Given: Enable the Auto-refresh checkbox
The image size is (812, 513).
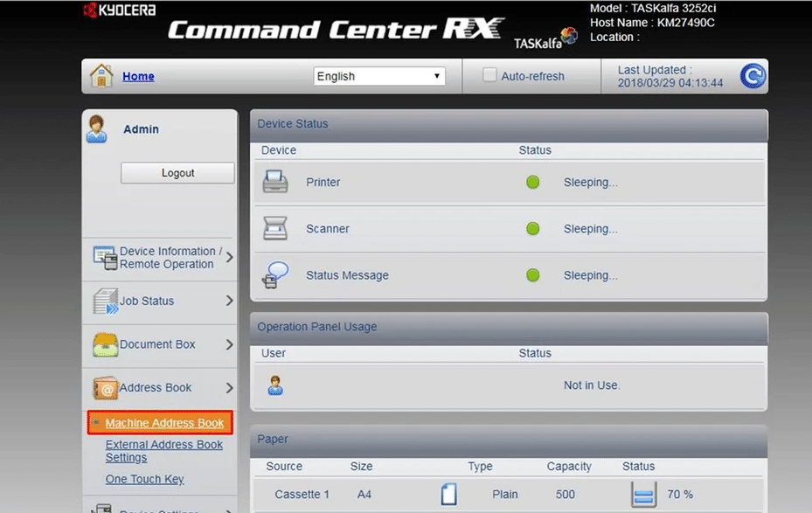Looking at the screenshot, I should pyautogui.click(x=489, y=75).
